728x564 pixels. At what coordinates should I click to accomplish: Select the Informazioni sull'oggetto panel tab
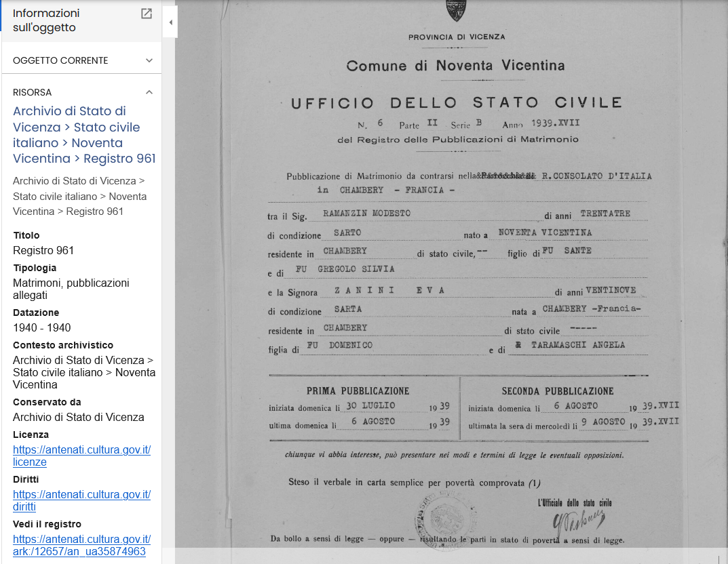46,20
